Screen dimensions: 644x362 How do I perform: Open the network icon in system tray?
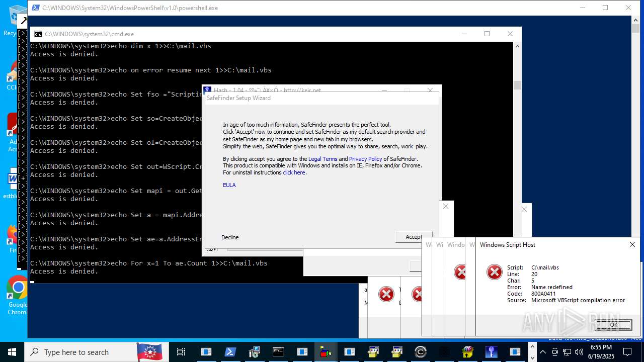coord(567,352)
